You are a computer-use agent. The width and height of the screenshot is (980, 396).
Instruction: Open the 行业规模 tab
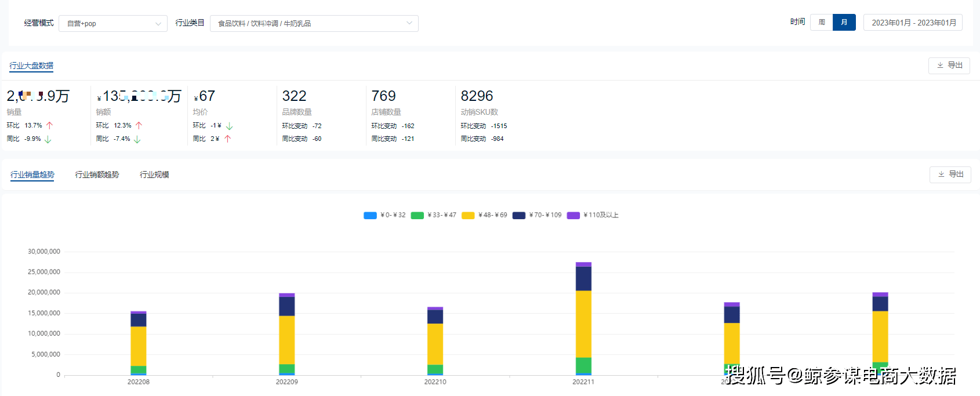tap(154, 175)
